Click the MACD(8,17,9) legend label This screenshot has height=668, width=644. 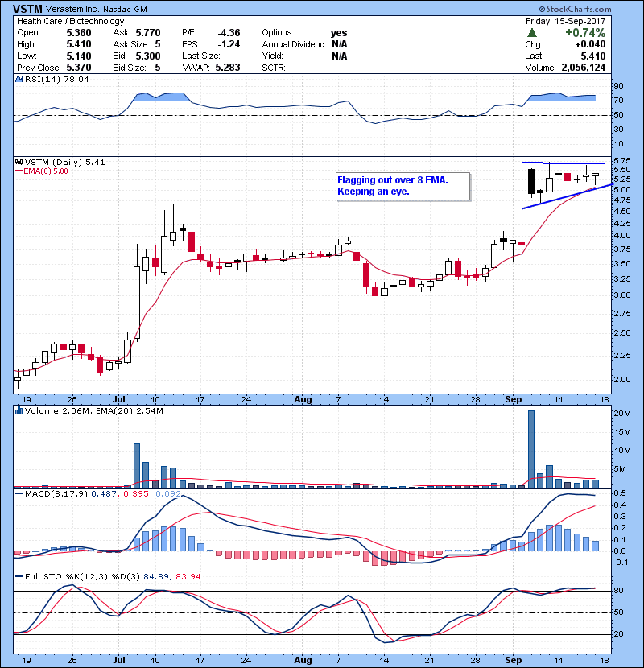[x=56, y=494]
